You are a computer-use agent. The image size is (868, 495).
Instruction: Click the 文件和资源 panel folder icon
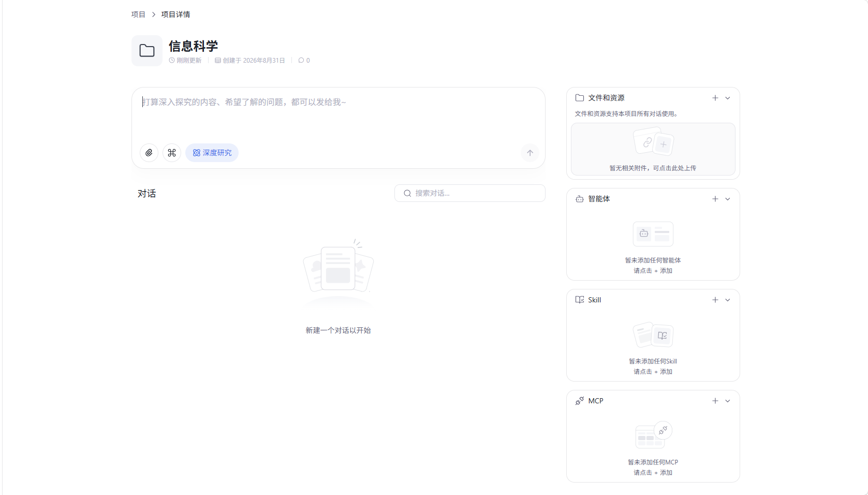click(x=580, y=98)
